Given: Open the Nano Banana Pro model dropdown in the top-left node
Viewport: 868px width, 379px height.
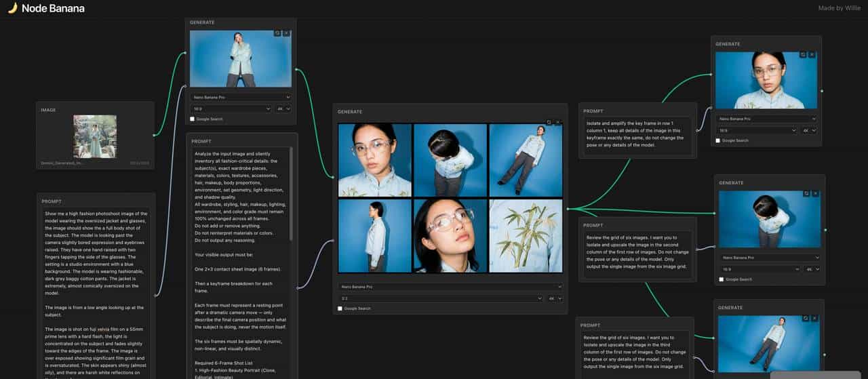Looking at the screenshot, I should point(240,97).
